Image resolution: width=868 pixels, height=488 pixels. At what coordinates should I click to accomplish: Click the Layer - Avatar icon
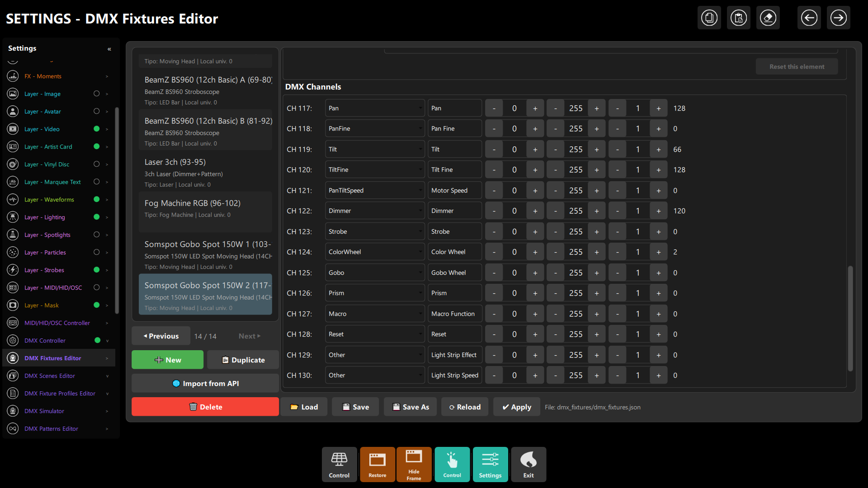click(13, 112)
